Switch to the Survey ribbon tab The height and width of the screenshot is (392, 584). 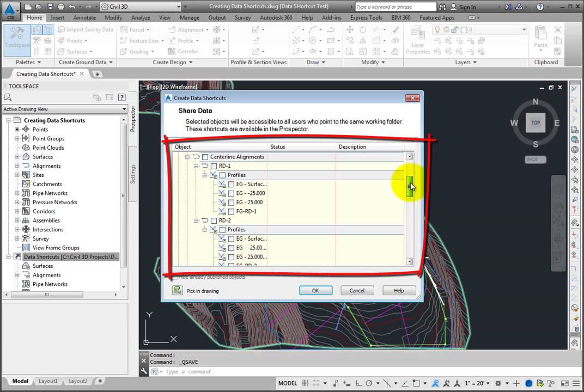tap(242, 17)
